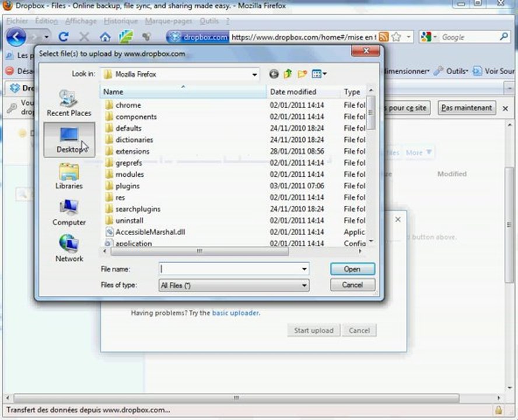
Task: Click the Firefox stop loading X icon
Action: 84,37
